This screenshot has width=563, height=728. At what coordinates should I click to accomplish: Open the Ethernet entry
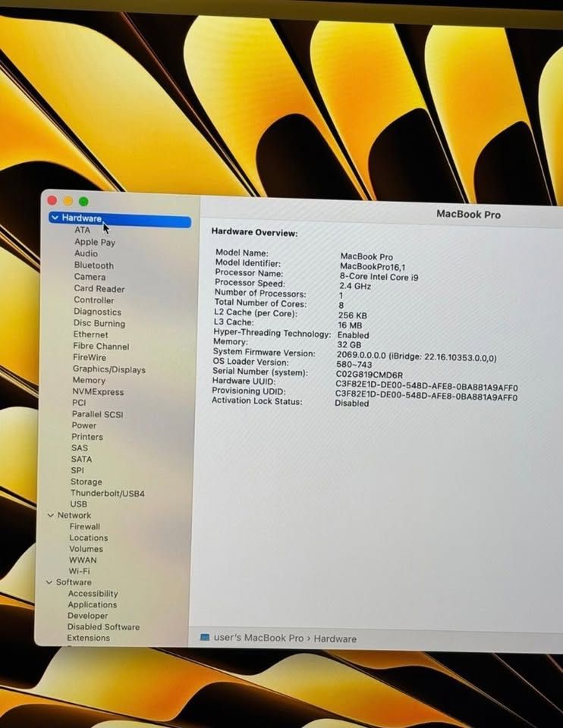[90, 334]
